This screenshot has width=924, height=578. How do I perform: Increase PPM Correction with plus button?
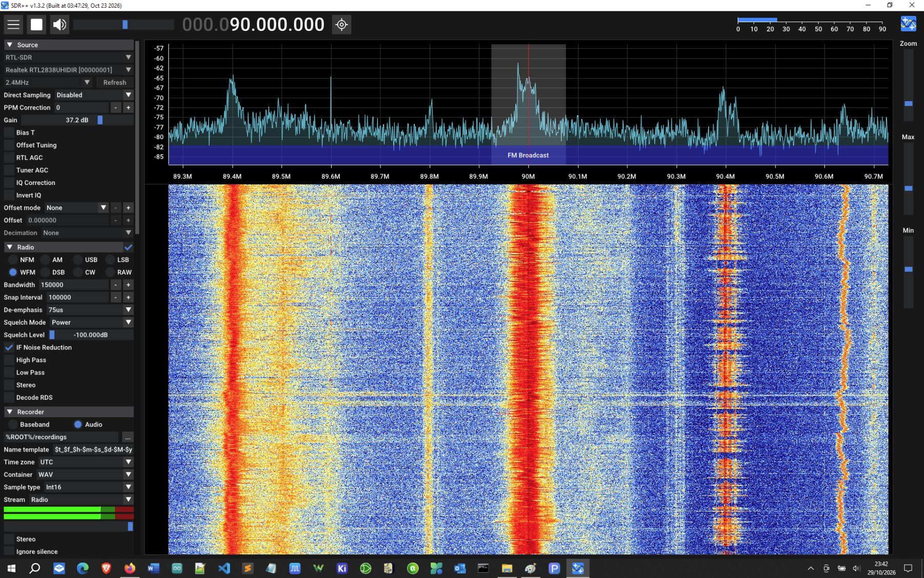(x=128, y=107)
